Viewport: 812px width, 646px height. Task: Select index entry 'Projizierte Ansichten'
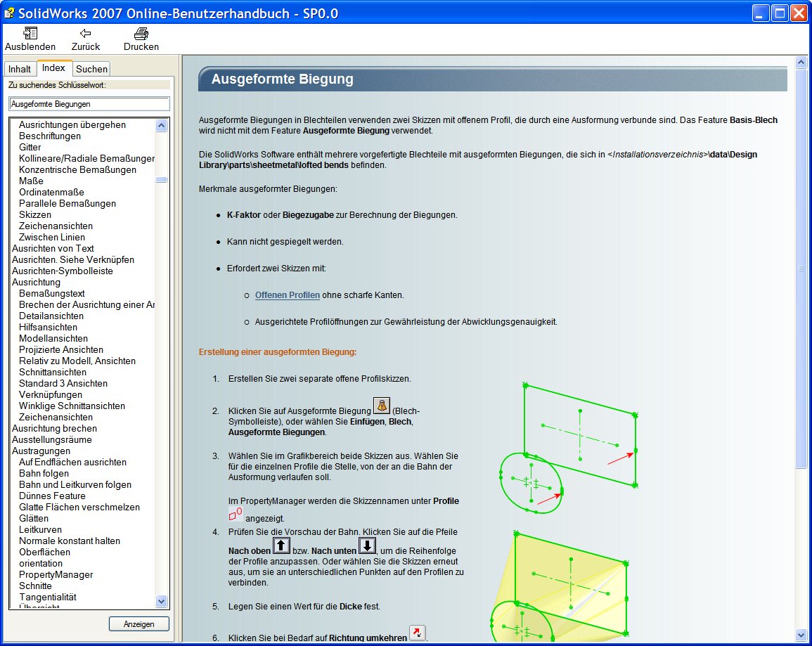pyautogui.click(x=61, y=350)
